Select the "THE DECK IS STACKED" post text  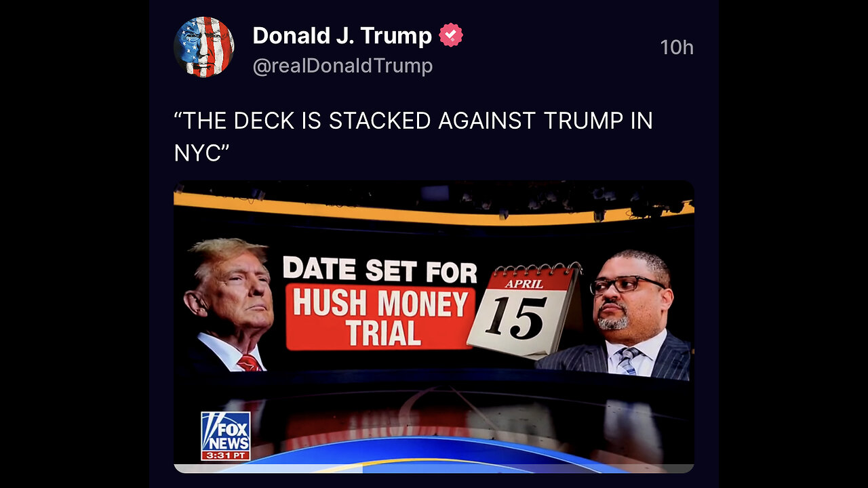coord(414,136)
